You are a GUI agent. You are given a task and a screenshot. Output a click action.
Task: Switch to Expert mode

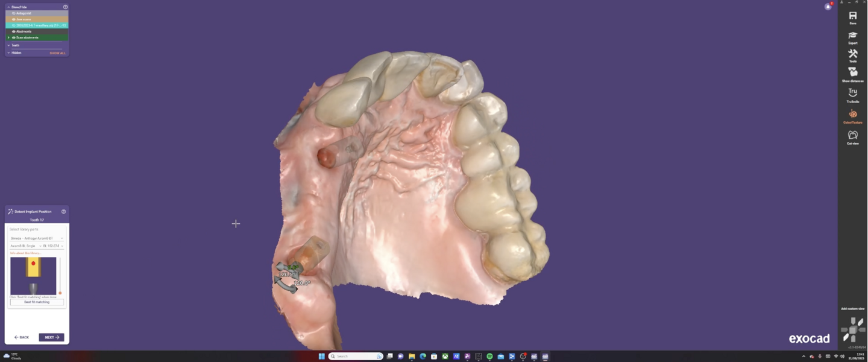852,37
